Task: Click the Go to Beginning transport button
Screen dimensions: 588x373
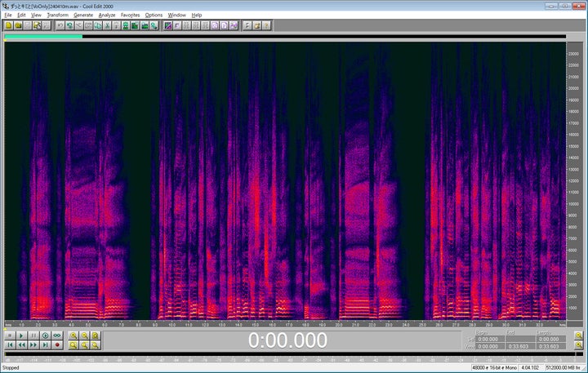Action: click(10, 345)
